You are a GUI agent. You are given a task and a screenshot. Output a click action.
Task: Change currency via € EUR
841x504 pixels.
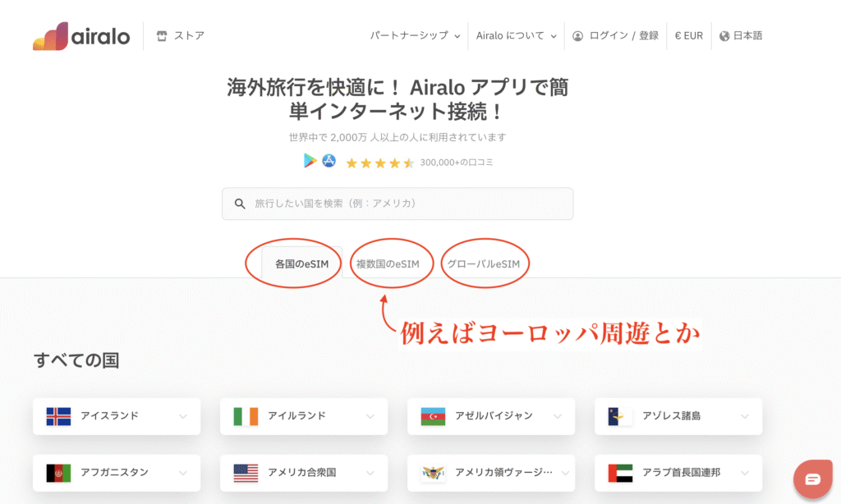coord(689,35)
